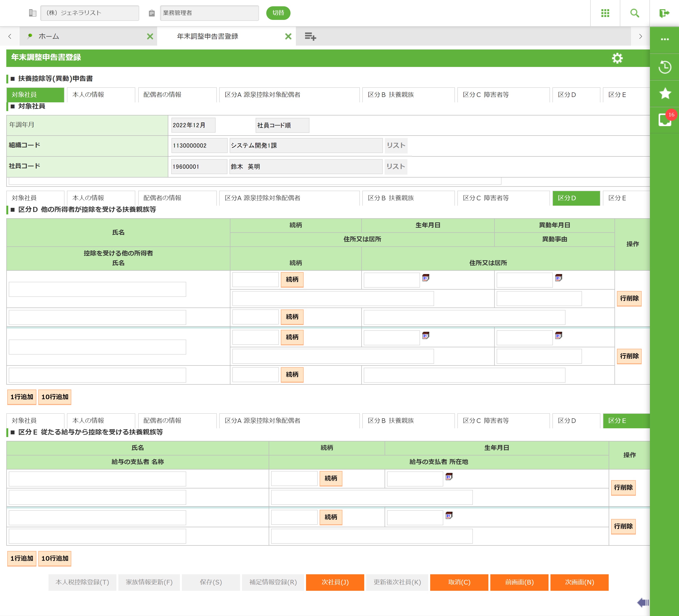
Task: Open first 生年月日 calendar picker in 区分D
Action: (x=426, y=278)
